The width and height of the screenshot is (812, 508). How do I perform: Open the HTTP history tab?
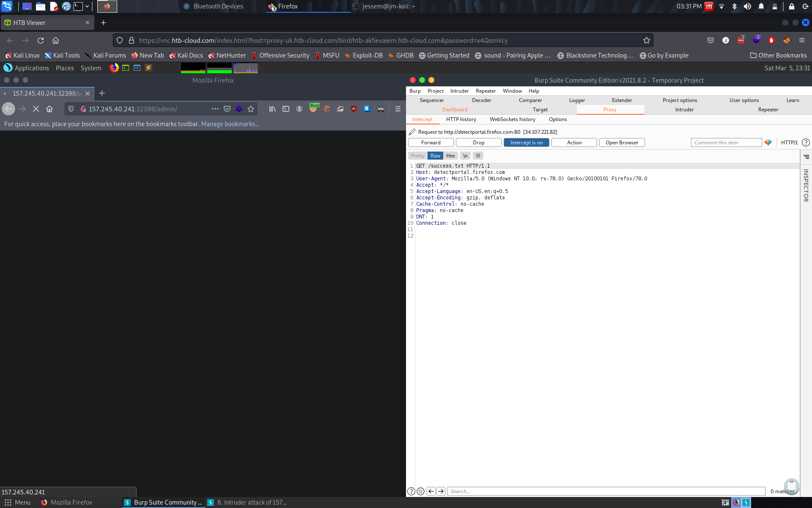click(461, 119)
